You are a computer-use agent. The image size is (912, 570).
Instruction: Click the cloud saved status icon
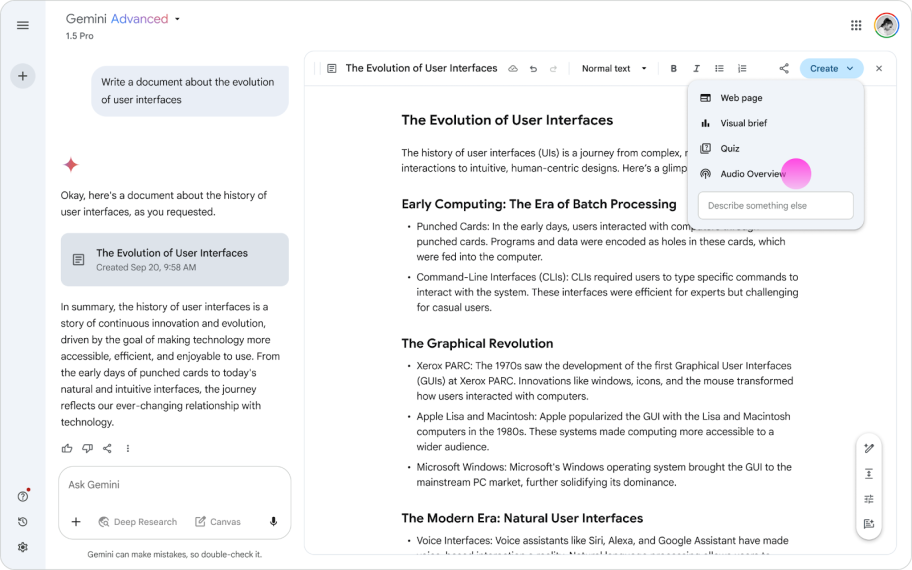tap(512, 69)
